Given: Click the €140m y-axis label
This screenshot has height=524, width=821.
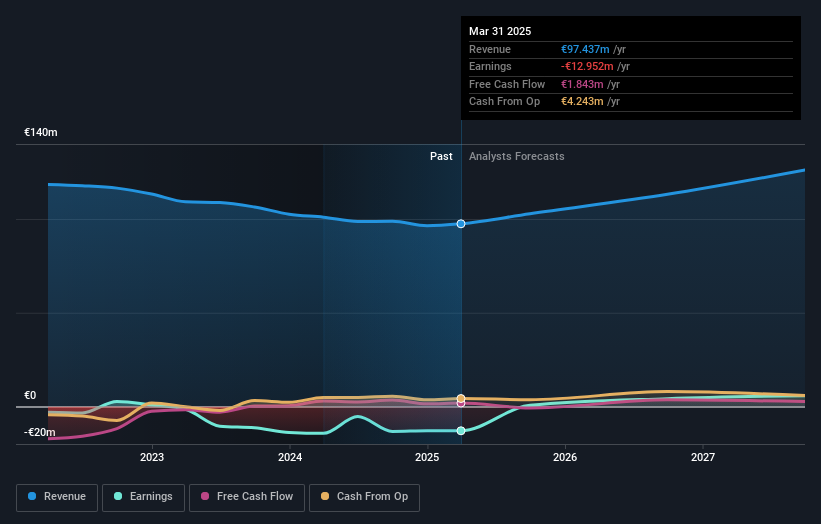Looking at the screenshot, I should 41,132.
